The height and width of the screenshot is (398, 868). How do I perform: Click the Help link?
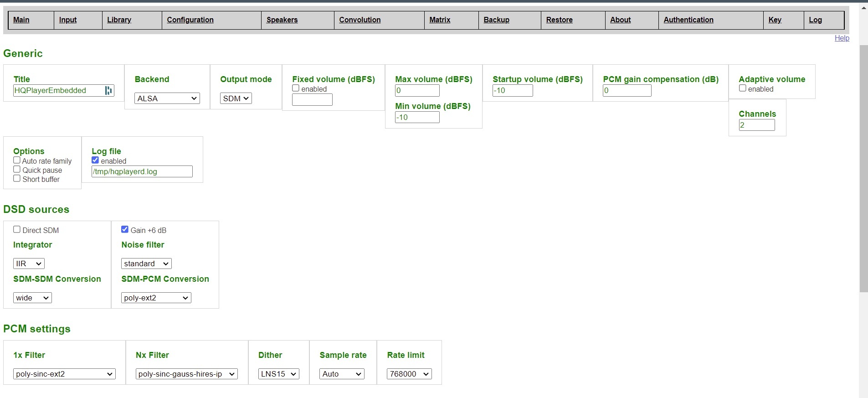tap(842, 38)
